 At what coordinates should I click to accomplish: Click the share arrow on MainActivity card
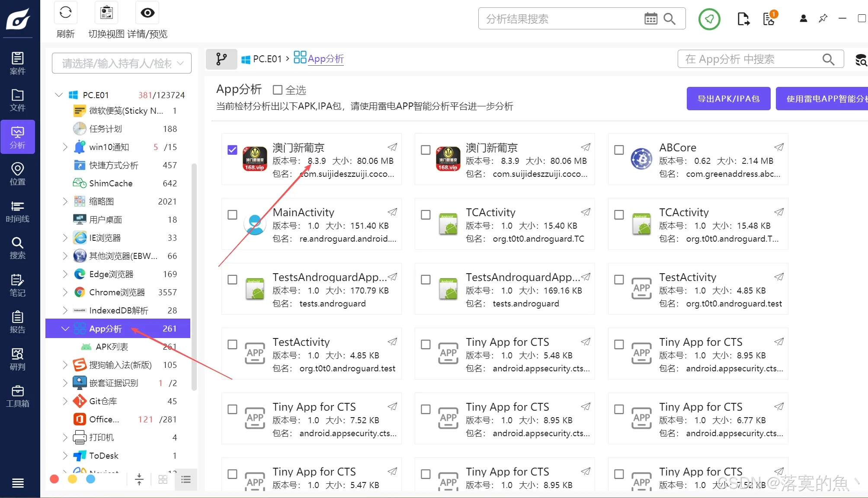(x=392, y=212)
